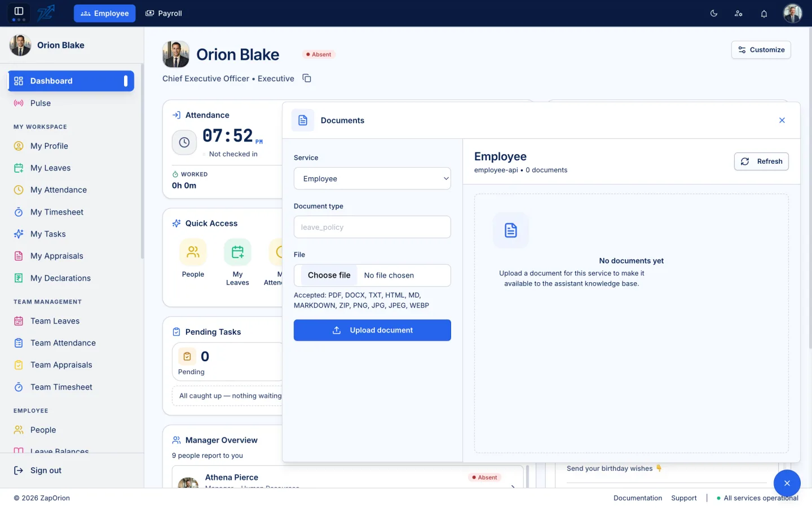Viewport: 812px width, 508px height.
Task: Close the Documents panel with X
Action: click(782, 120)
